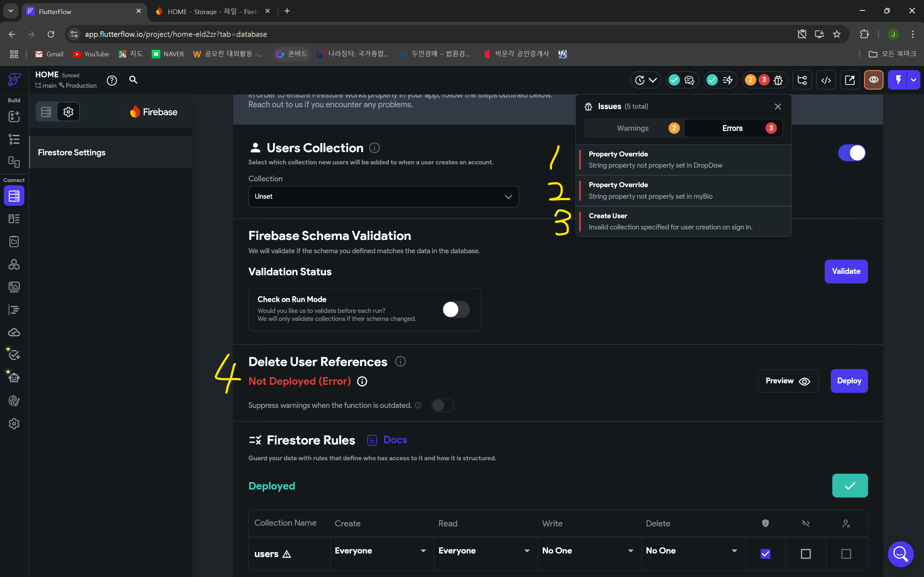Open the Chrome tab search chevron
This screenshot has width=924, height=577.
click(x=11, y=11)
